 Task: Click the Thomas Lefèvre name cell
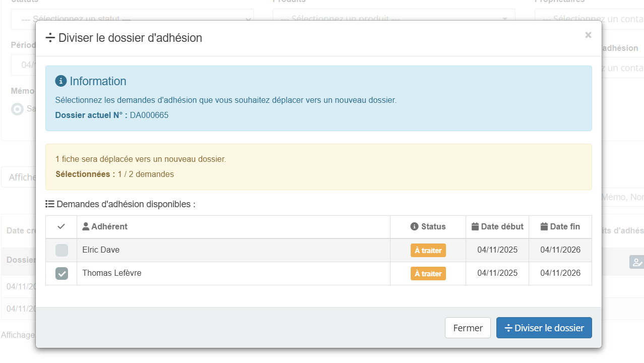pyautogui.click(x=112, y=273)
